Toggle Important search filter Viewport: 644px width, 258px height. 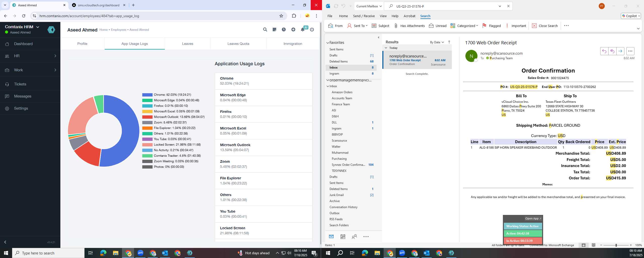(516, 26)
